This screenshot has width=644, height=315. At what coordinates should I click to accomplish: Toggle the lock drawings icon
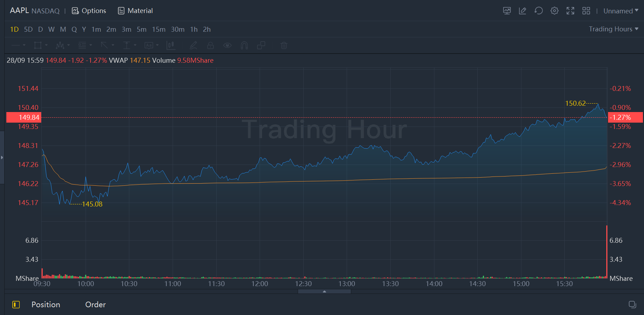[210, 45]
